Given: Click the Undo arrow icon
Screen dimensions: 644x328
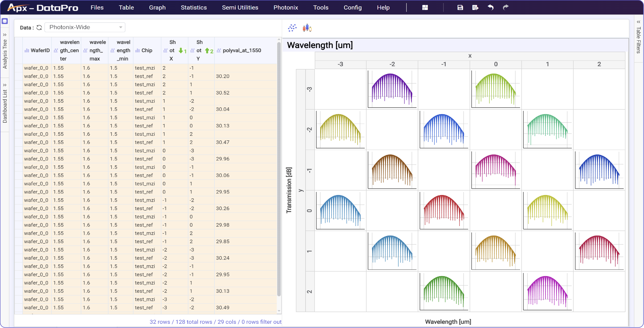Looking at the screenshot, I should [x=490, y=7].
